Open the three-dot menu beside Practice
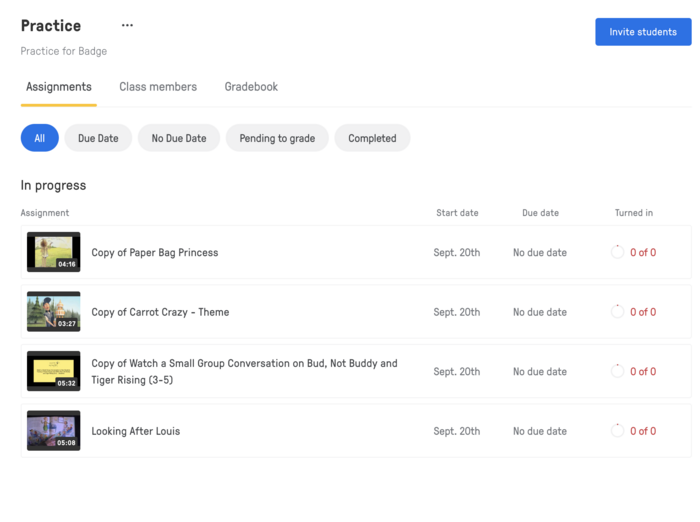Screen dimensions: 700x522 127,25
